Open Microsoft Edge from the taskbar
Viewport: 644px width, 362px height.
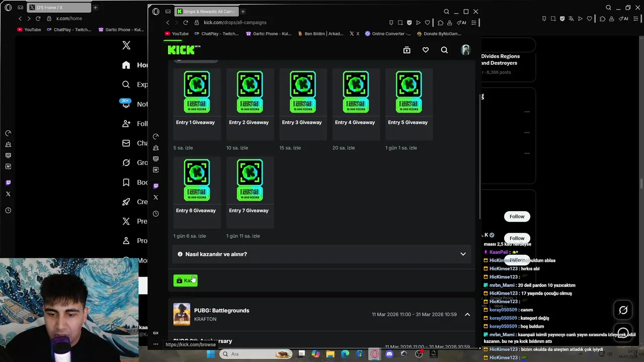(345, 354)
